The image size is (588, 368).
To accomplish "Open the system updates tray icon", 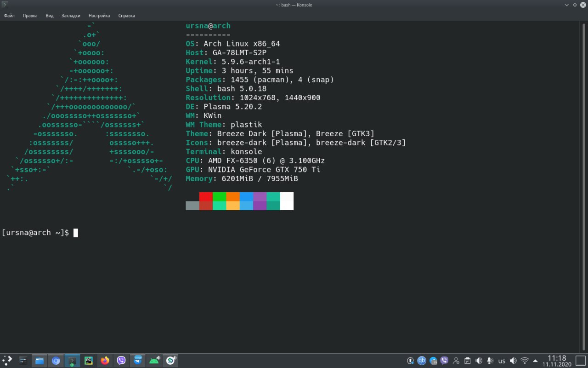I will (x=410, y=361).
